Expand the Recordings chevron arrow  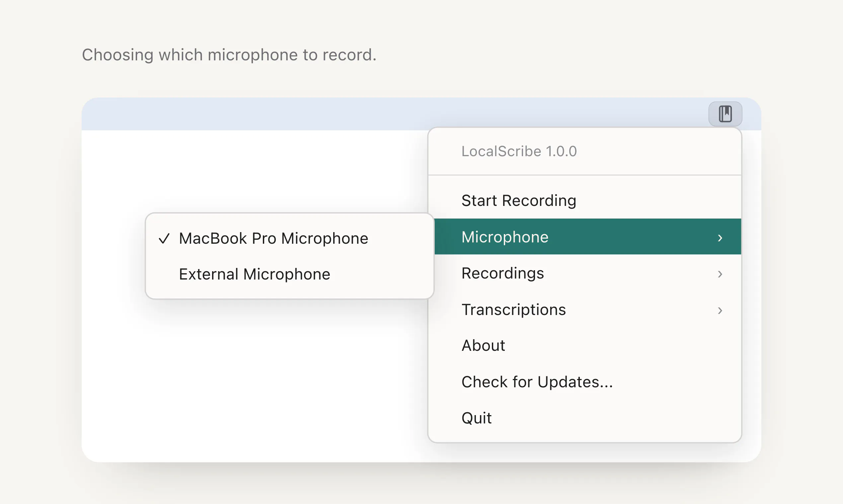click(720, 274)
